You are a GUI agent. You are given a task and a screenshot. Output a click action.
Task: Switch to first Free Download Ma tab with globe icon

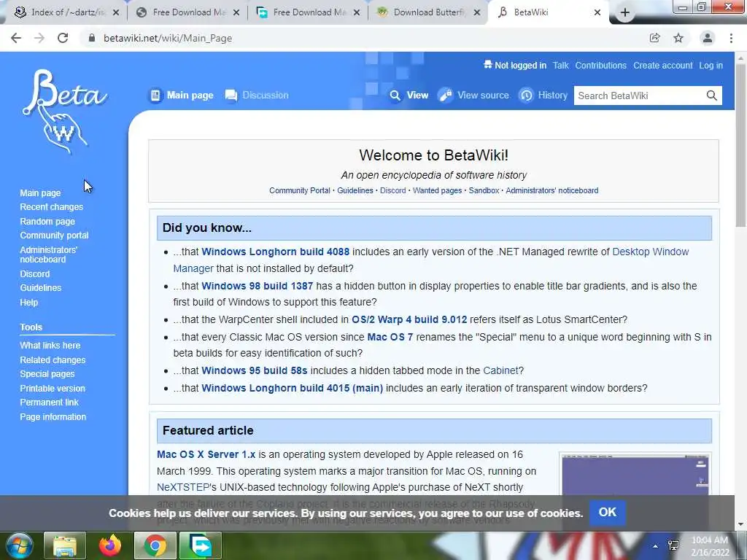click(x=187, y=13)
